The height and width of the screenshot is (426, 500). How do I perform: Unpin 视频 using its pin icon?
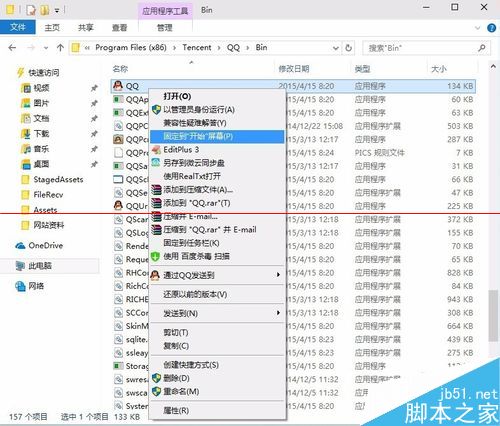(x=94, y=88)
